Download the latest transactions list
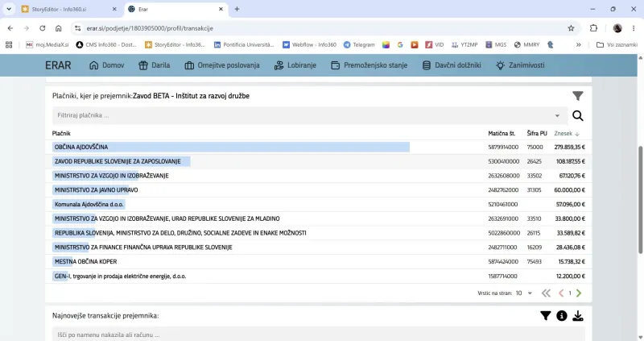Viewport: 644px width, 341px height. (x=577, y=315)
